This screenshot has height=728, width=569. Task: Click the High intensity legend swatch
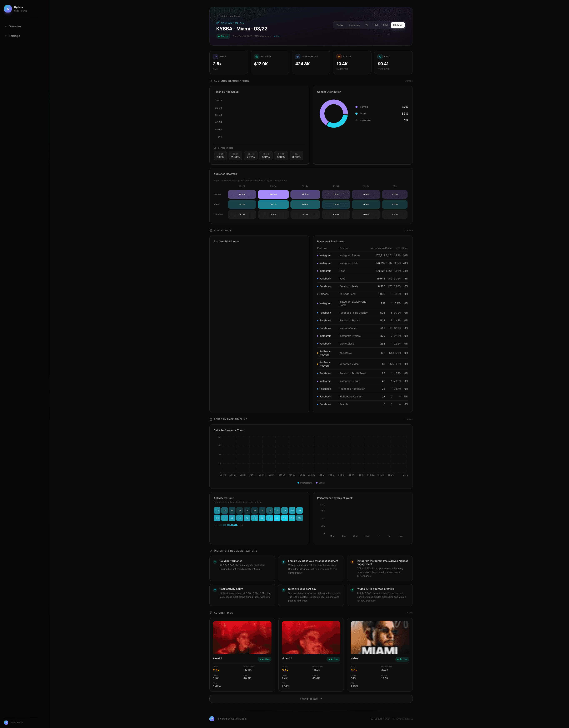pyautogui.click(x=236, y=525)
